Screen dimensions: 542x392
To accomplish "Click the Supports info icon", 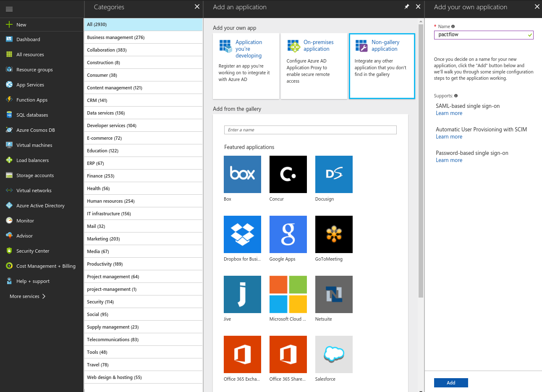I will coord(456,96).
